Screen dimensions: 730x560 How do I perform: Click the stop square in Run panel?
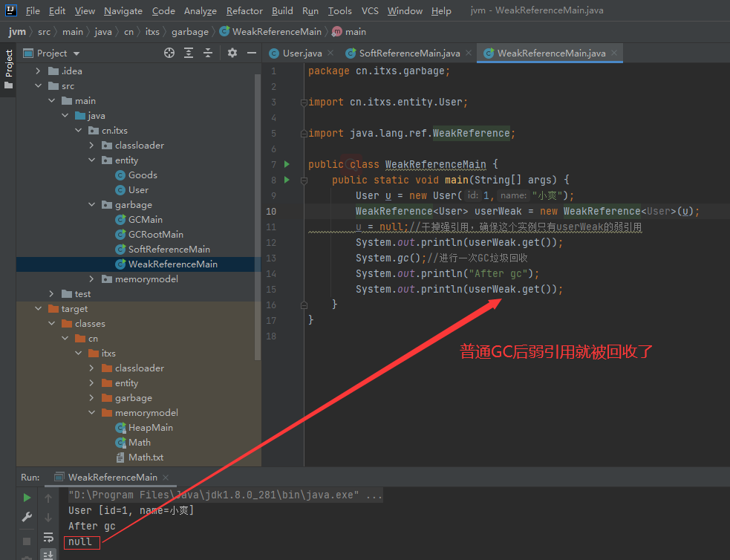tap(27, 541)
